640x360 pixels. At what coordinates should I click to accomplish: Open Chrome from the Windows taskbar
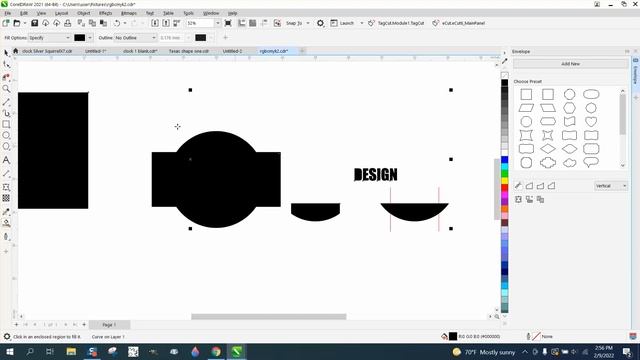point(216,351)
